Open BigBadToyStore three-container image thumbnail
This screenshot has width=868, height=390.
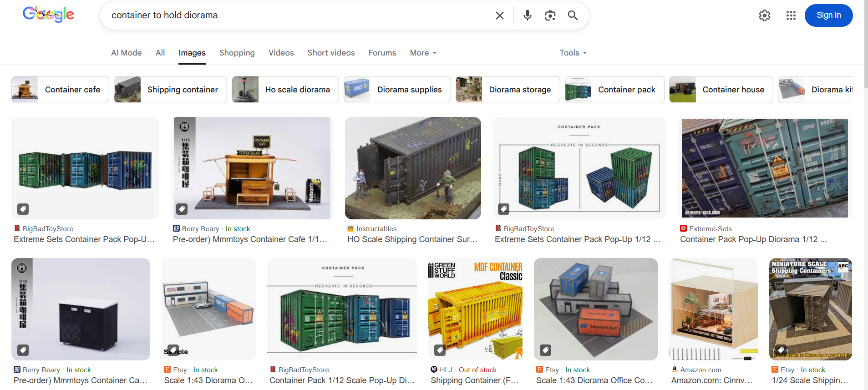tap(85, 168)
